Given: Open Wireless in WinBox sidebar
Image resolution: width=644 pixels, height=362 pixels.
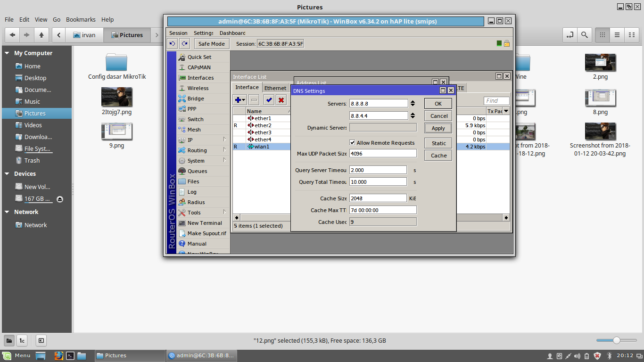Looking at the screenshot, I should [x=198, y=88].
